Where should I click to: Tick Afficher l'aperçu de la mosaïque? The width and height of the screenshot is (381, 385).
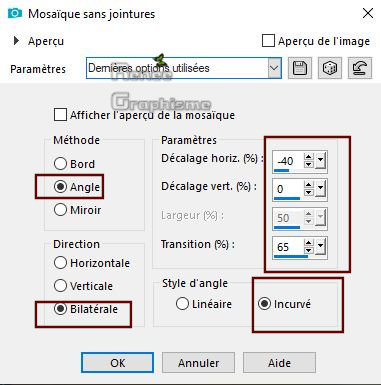pyautogui.click(x=60, y=115)
